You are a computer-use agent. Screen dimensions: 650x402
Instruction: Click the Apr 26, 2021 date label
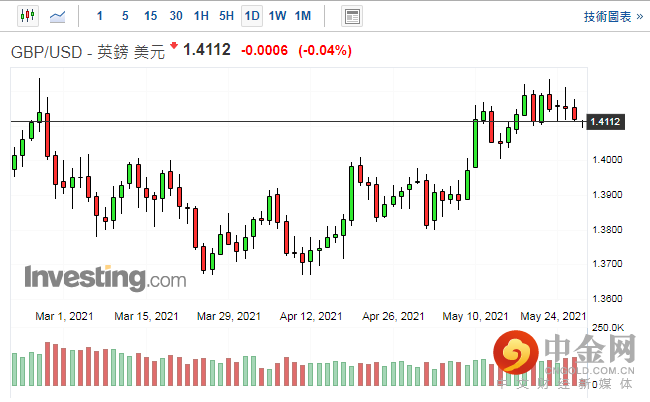tap(393, 316)
